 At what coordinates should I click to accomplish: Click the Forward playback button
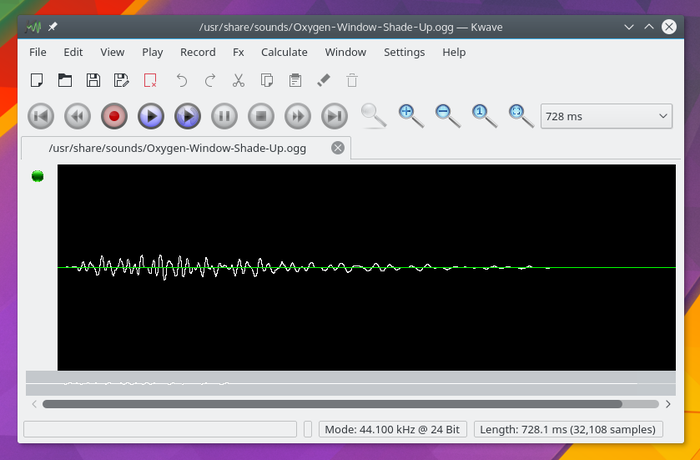click(x=296, y=117)
